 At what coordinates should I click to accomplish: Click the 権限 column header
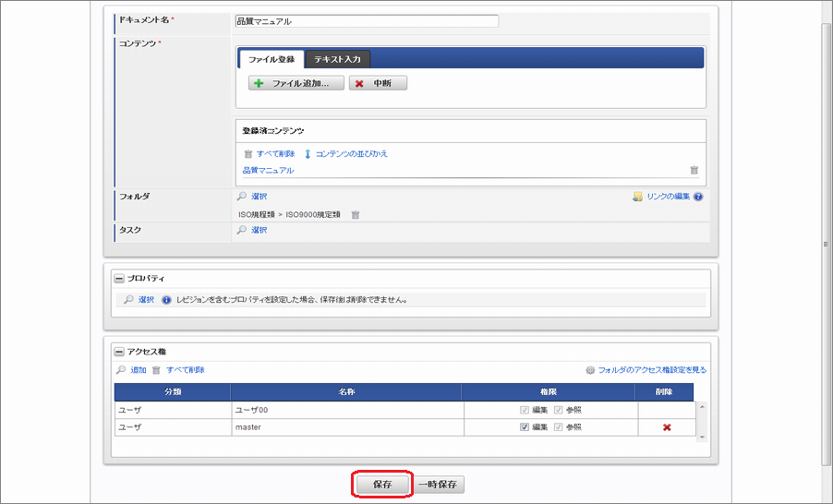pos(549,392)
